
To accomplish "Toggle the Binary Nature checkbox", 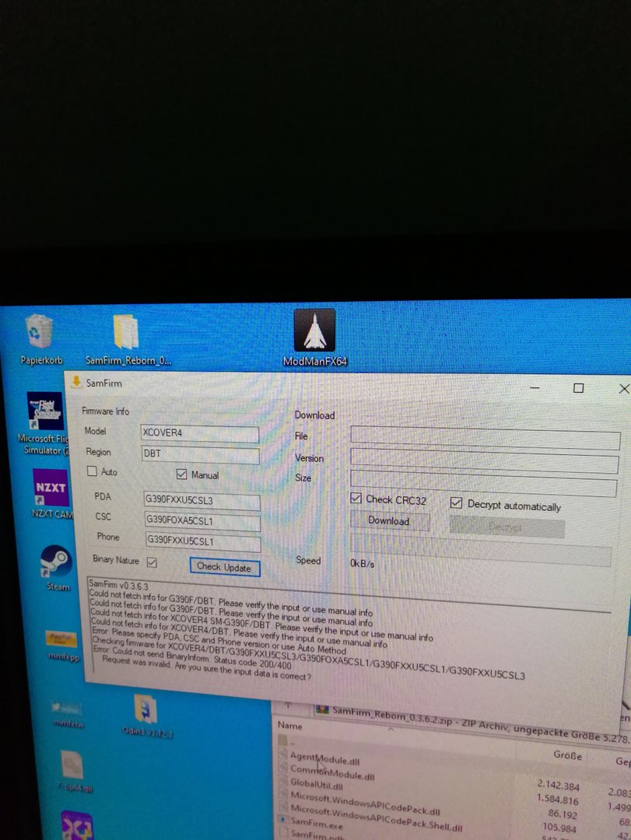I will [152, 562].
